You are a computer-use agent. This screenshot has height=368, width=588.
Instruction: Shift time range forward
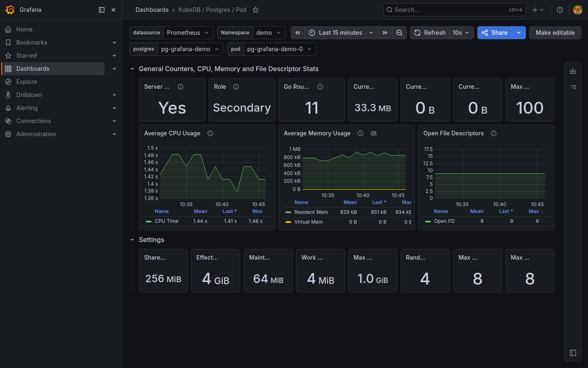coord(385,33)
